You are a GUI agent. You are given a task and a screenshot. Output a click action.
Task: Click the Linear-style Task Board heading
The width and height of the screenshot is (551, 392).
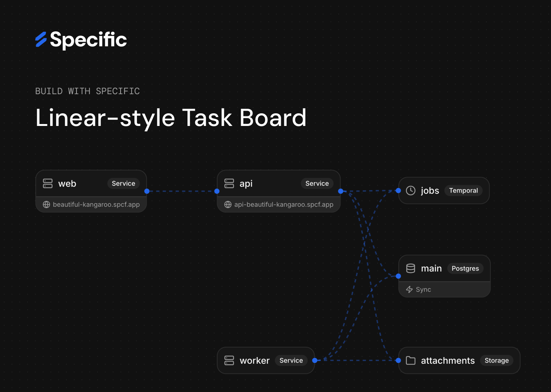pos(171,118)
